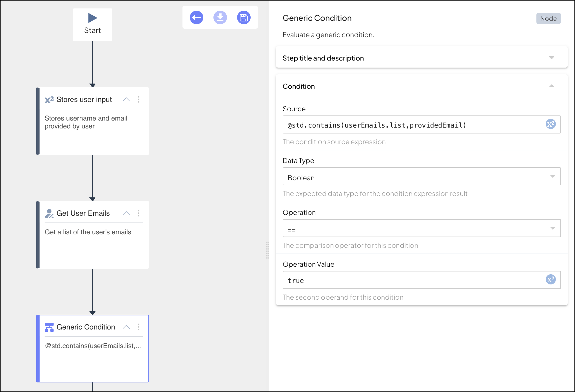Open the Data Type Boolean dropdown
Viewport: 575px width, 392px height.
pyautogui.click(x=421, y=177)
